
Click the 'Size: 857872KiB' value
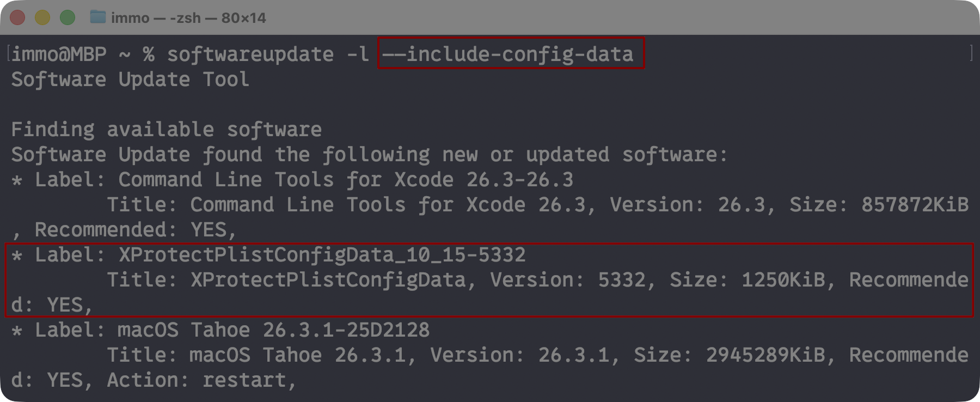tap(879, 205)
